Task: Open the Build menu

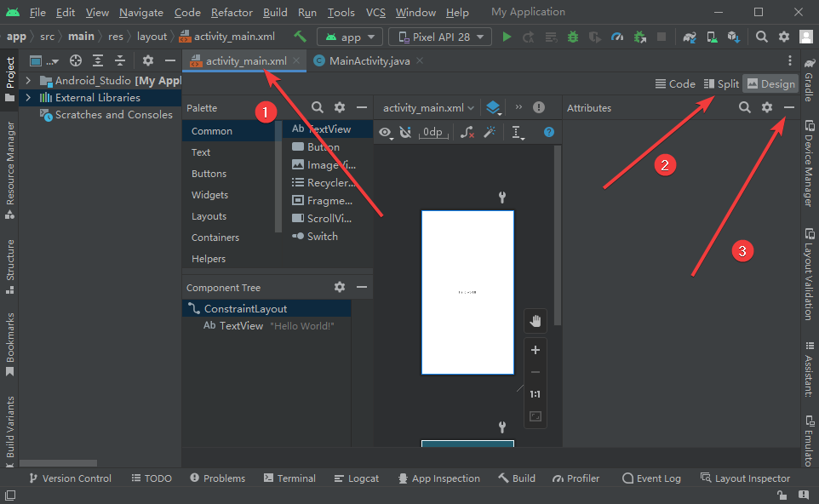Action: [x=275, y=12]
